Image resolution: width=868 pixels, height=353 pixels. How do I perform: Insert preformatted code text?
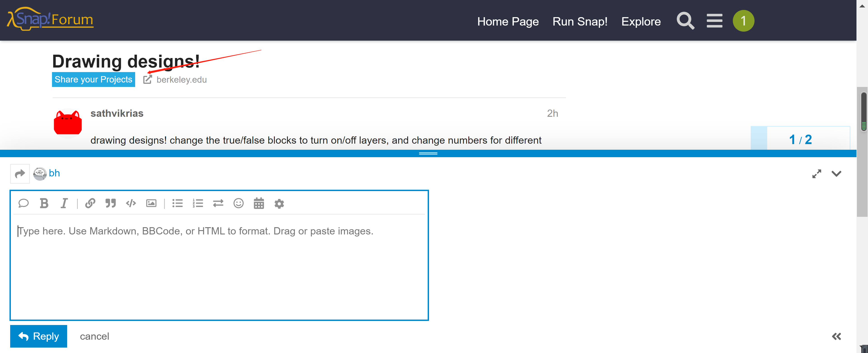[x=131, y=203]
